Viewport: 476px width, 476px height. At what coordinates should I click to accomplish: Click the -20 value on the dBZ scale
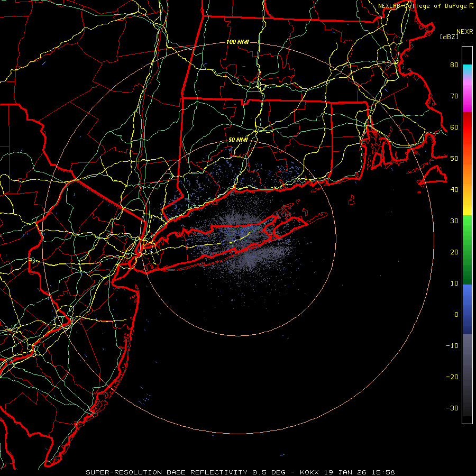coord(452,377)
